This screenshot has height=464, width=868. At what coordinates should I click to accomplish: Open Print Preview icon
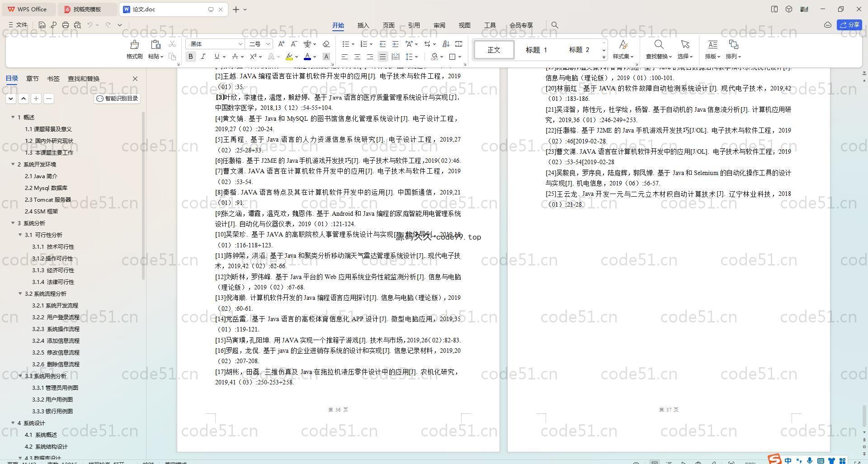tap(77, 25)
